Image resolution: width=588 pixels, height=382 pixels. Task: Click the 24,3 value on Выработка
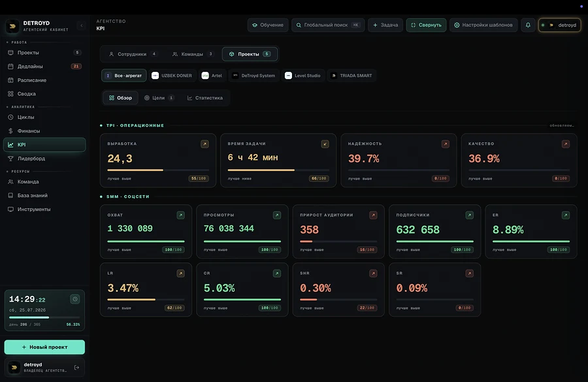click(x=120, y=159)
